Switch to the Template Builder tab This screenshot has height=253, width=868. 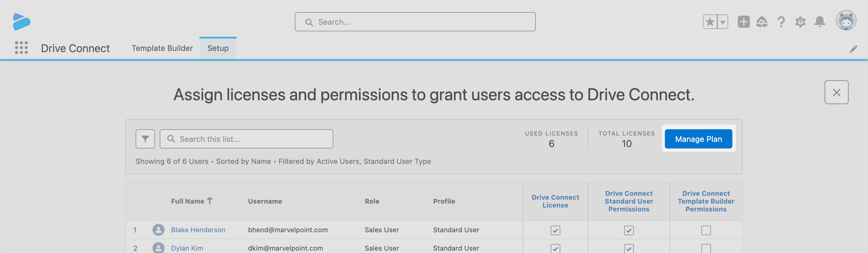162,48
